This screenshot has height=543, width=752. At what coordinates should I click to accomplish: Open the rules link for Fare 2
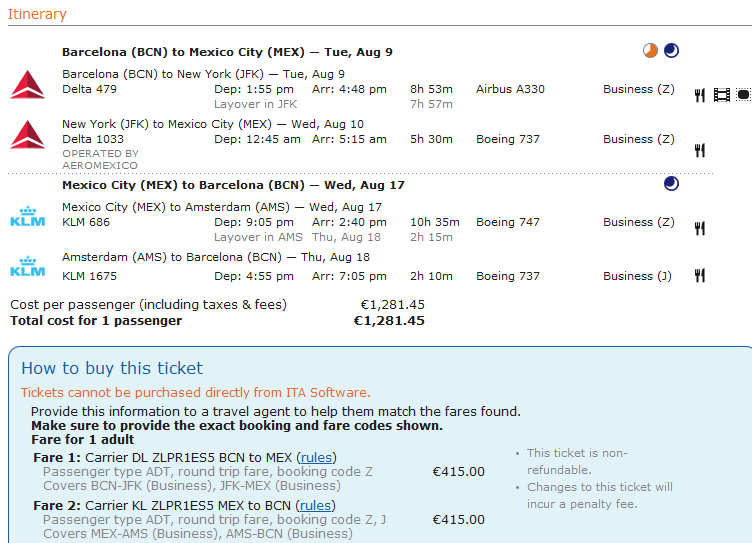pyautogui.click(x=317, y=505)
